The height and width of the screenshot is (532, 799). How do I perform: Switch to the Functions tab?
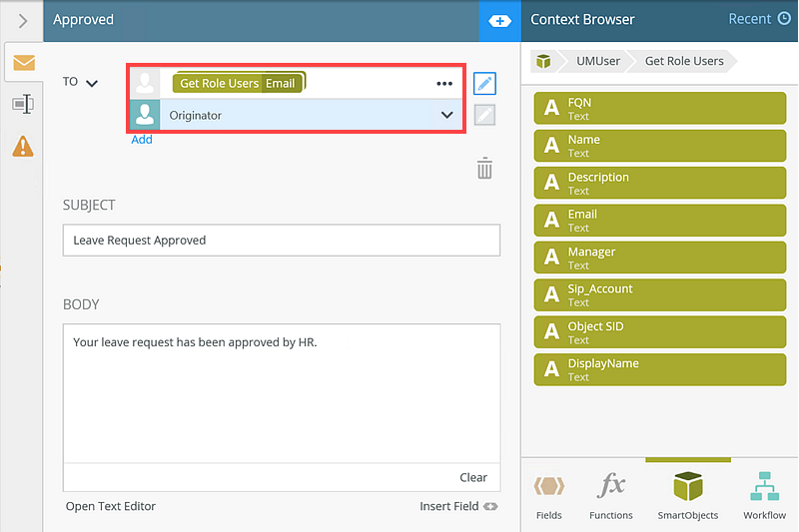coord(611,496)
